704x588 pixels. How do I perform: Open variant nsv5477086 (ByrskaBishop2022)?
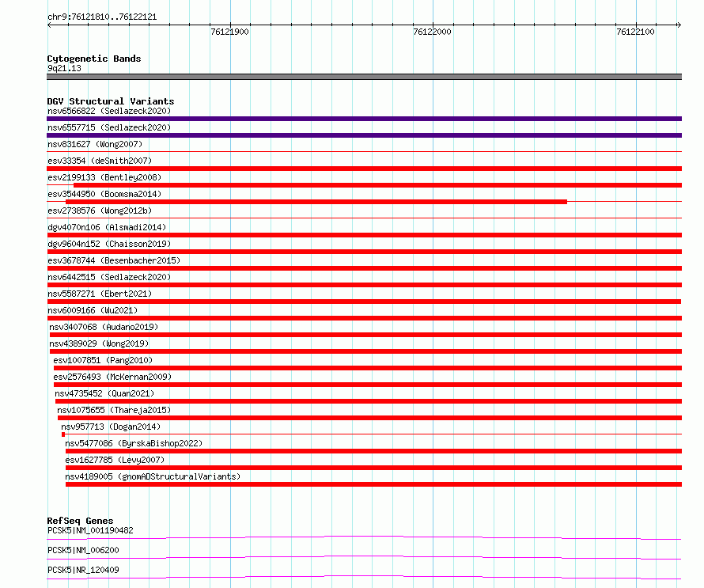(x=134, y=443)
